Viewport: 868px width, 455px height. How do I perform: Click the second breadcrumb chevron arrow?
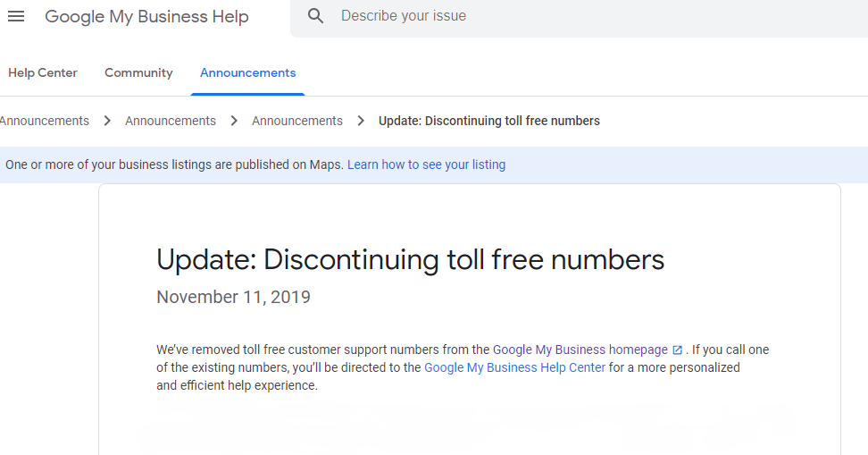234,121
